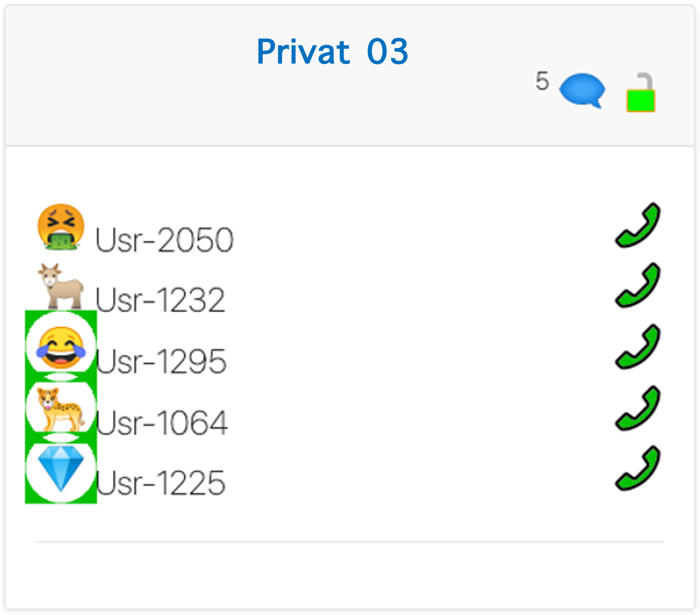Select the Usr-1225 user name
Image resolution: width=700 pixels, height=615 pixels.
pyautogui.click(x=161, y=483)
